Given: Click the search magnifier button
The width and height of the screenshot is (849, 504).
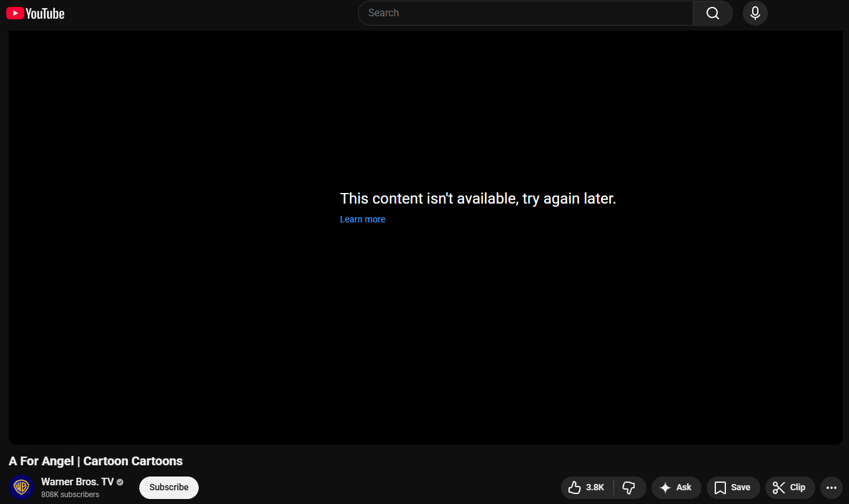Looking at the screenshot, I should (713, 13).
